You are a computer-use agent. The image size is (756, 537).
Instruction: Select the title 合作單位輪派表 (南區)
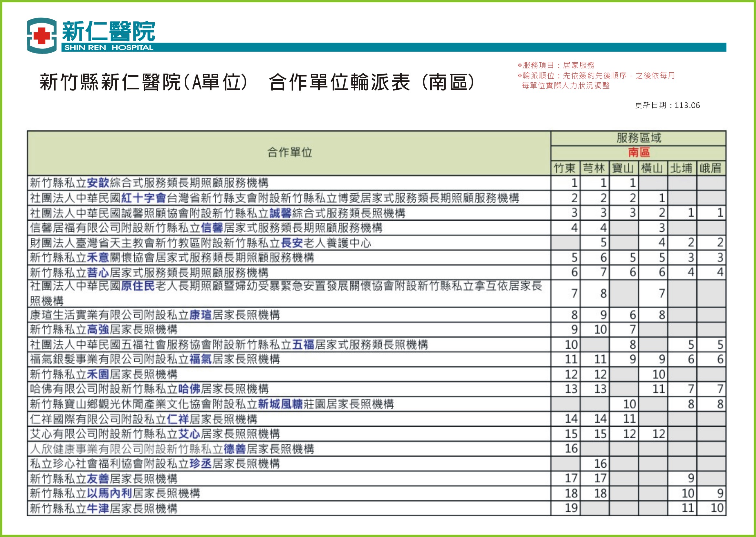372,82
